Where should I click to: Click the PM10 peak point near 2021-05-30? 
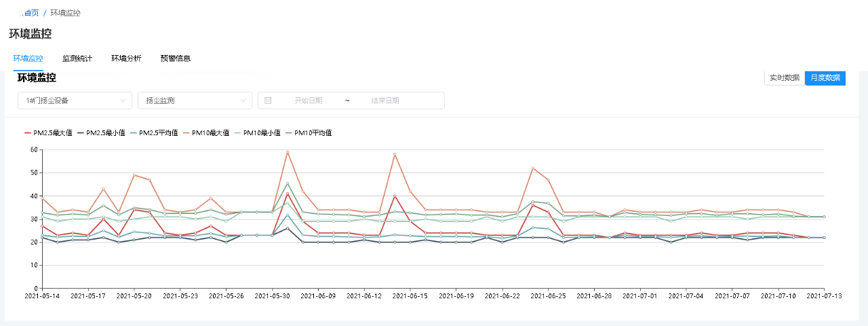[288, 152]
